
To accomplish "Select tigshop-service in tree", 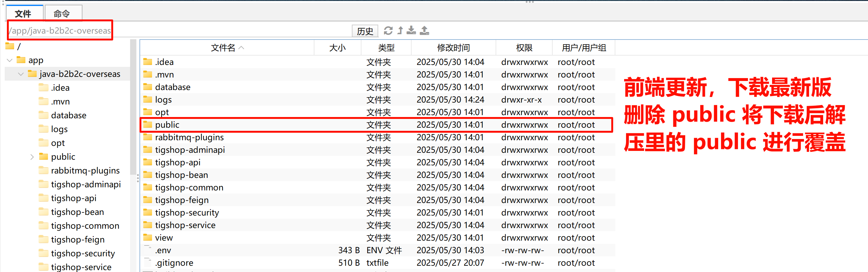I will point(75,267).
